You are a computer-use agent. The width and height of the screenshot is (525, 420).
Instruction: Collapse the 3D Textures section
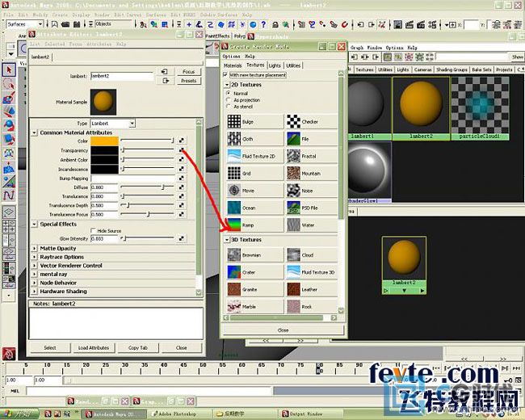pyautogui.click(x=227, y=240)
